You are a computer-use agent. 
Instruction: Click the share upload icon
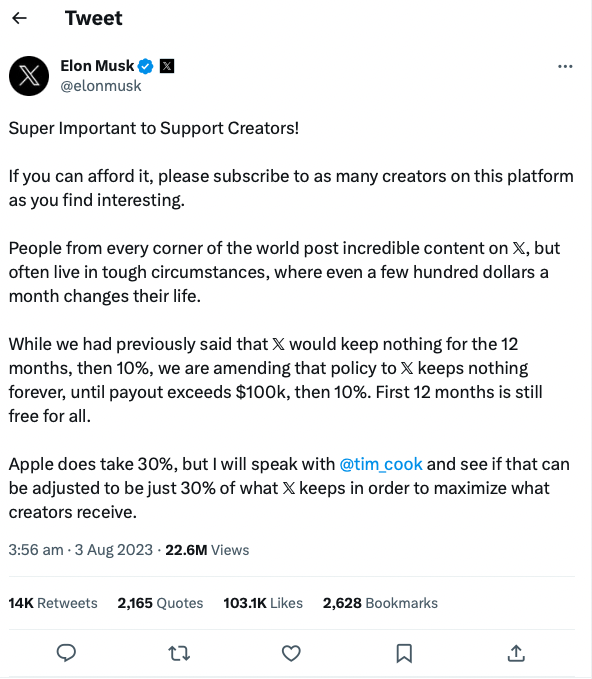point(516,653)
